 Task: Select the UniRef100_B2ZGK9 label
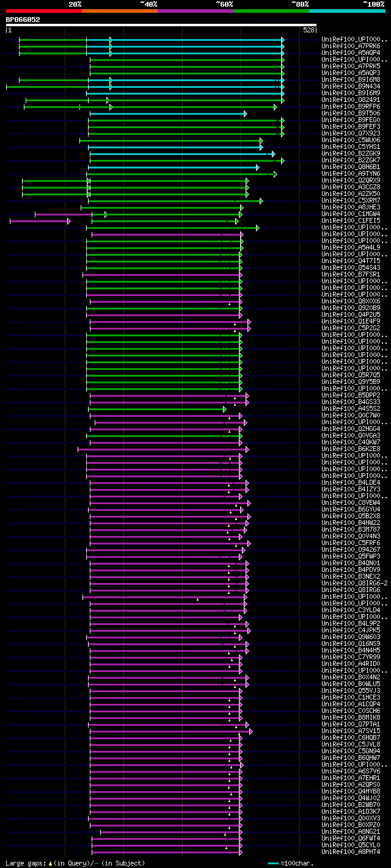pyautogui.click(x=351, y=153)
